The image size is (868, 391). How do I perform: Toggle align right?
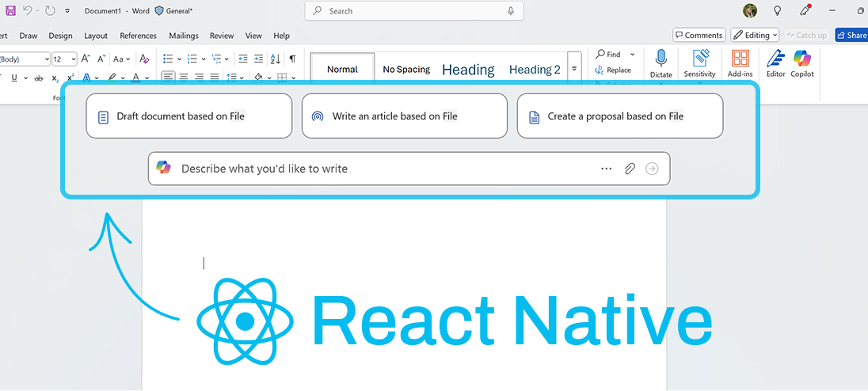click(200, 78)
